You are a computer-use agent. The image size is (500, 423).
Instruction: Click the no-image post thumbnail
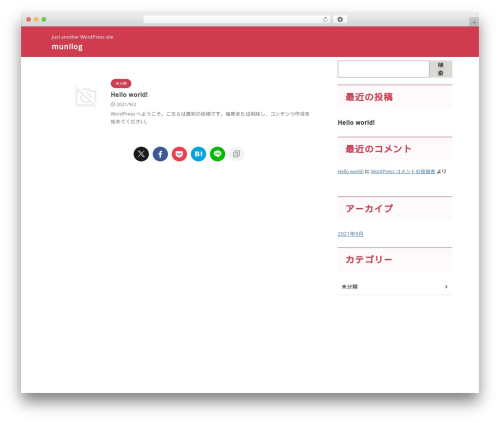(x=86, y=97)
